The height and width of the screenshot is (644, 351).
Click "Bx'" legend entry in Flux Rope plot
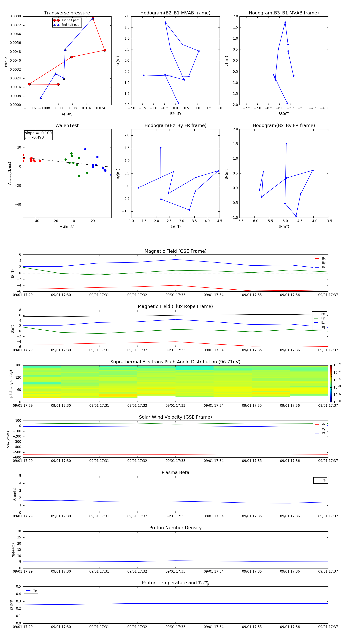[320, 314]
